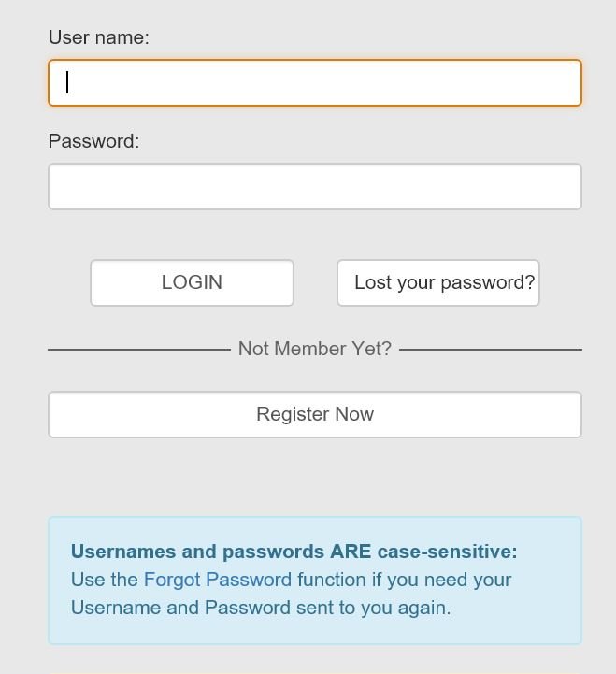Click the word "ARE" in the notice heading
Screen dimensions: 616x674
click(351, 552)
